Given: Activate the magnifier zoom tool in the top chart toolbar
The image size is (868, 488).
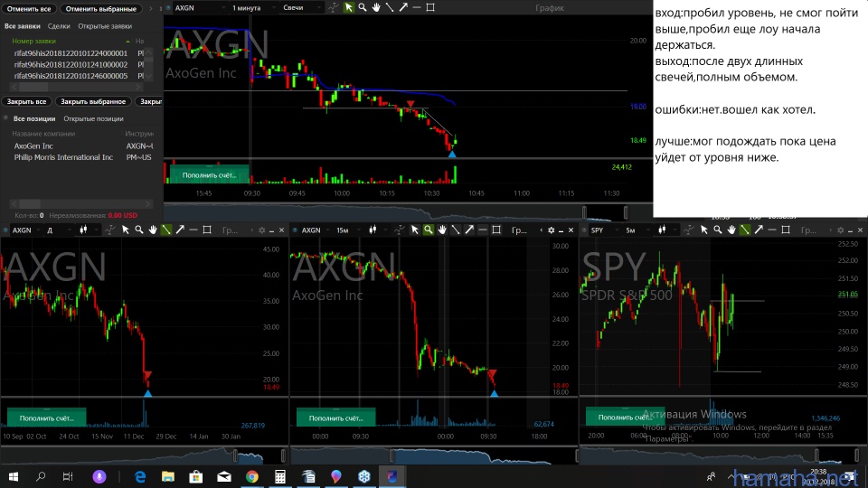Looking at the screenshot, I should pos(363,7).
